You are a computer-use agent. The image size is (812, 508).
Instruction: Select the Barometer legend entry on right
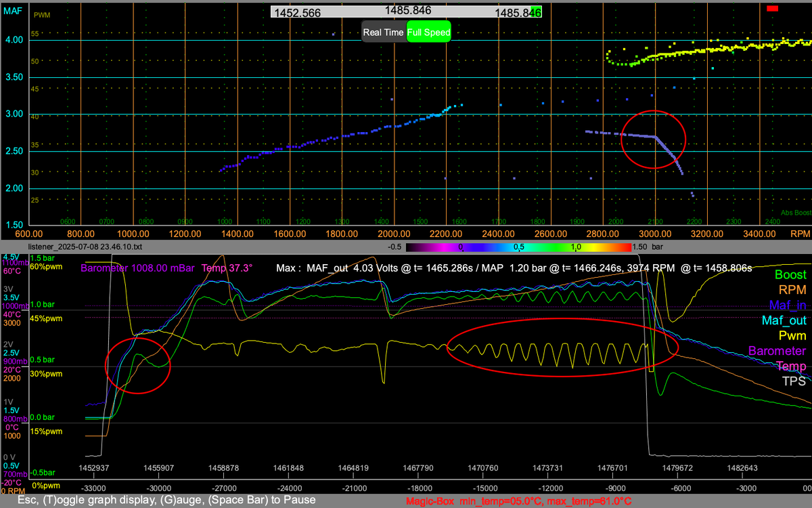point(777,351)
